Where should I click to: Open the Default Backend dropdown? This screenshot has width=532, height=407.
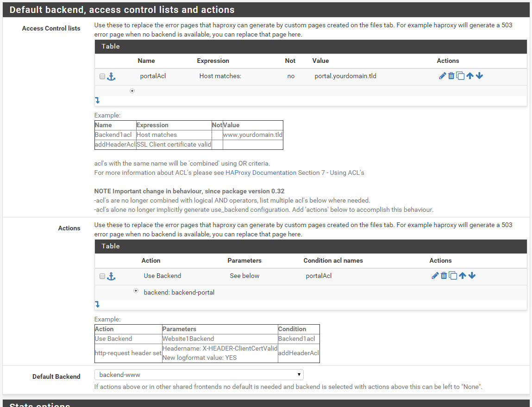(199, 375)
